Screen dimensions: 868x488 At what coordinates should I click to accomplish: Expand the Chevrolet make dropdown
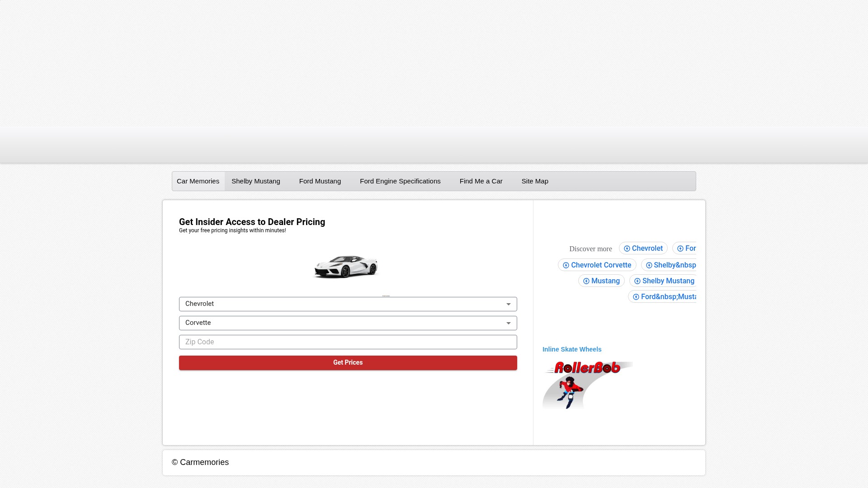(348, 304)
